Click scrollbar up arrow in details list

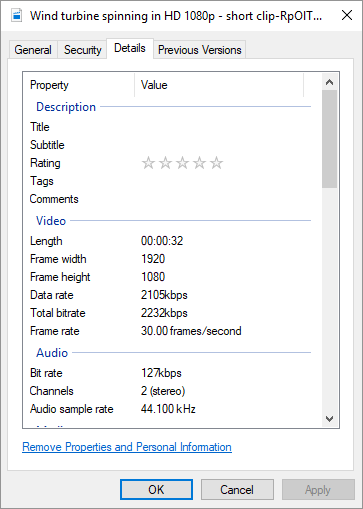330,82
